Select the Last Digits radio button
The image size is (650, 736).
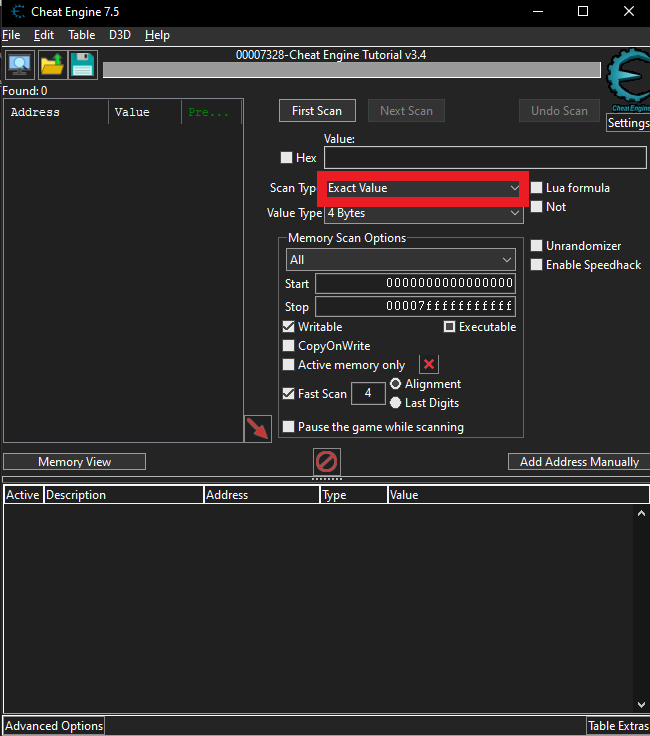(396, 403)
